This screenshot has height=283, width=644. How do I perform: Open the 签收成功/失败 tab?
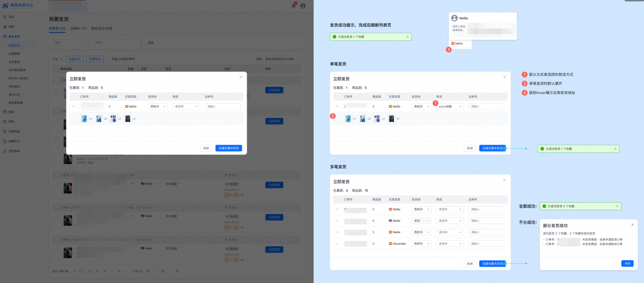[x=101, y=28]
